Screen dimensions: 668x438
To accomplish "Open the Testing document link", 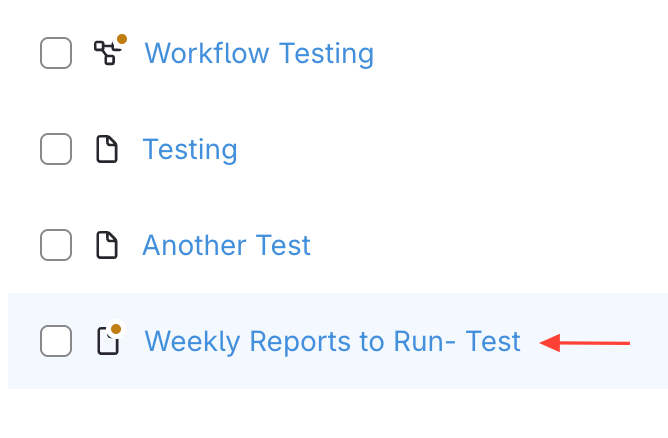I will (190, 150).
